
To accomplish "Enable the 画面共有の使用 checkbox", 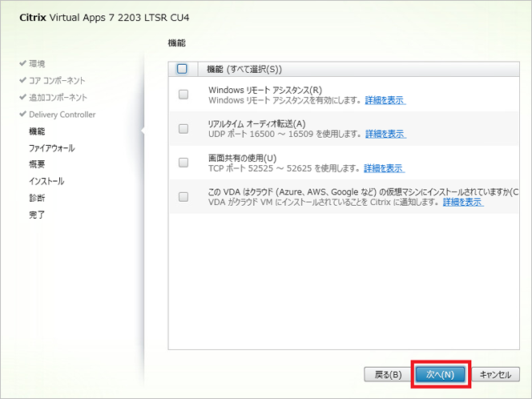I will point(183,163).
